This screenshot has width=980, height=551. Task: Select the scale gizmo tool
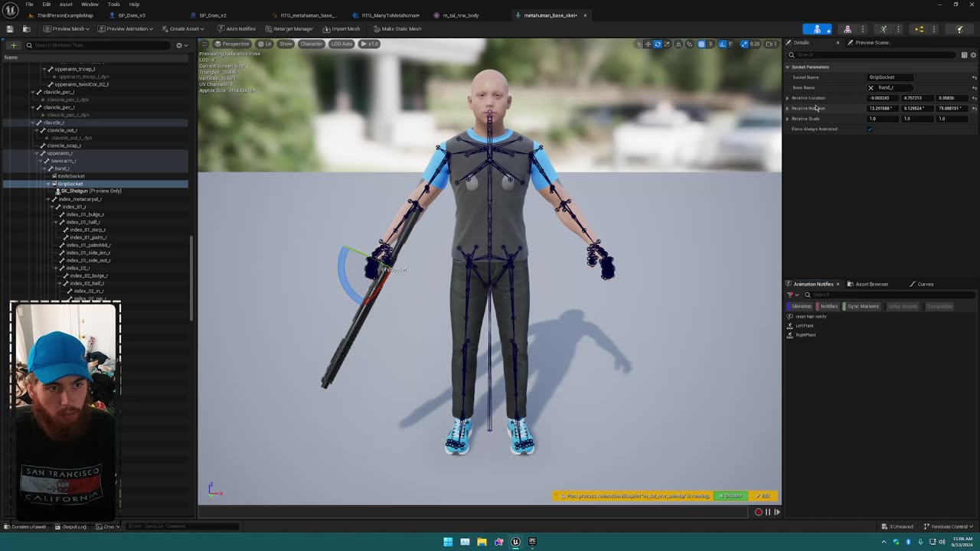(667, 44)
